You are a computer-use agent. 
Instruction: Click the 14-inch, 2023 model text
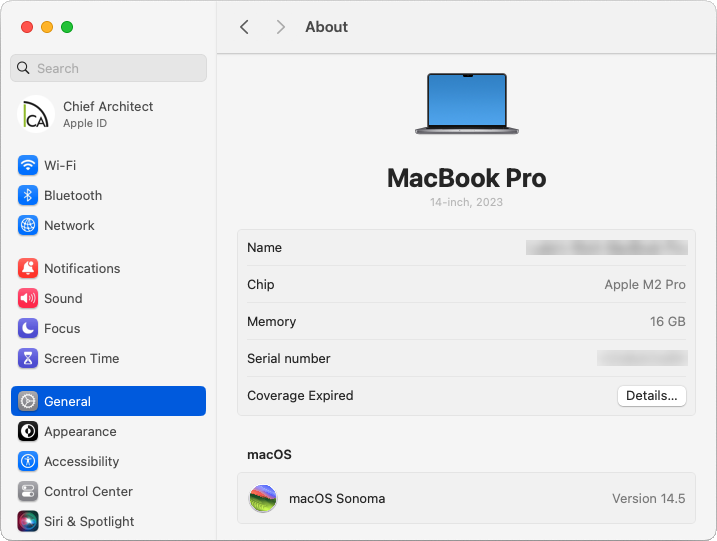[x=466, y=202]
